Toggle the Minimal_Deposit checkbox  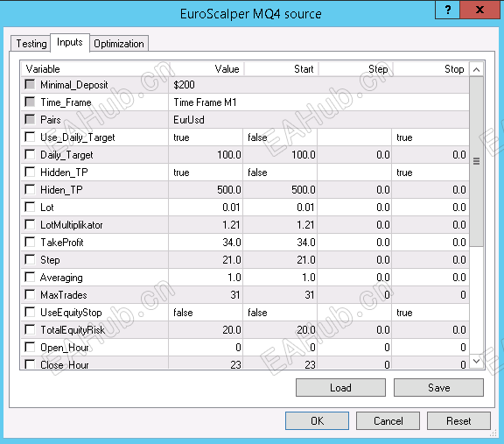tap(30, 85)
